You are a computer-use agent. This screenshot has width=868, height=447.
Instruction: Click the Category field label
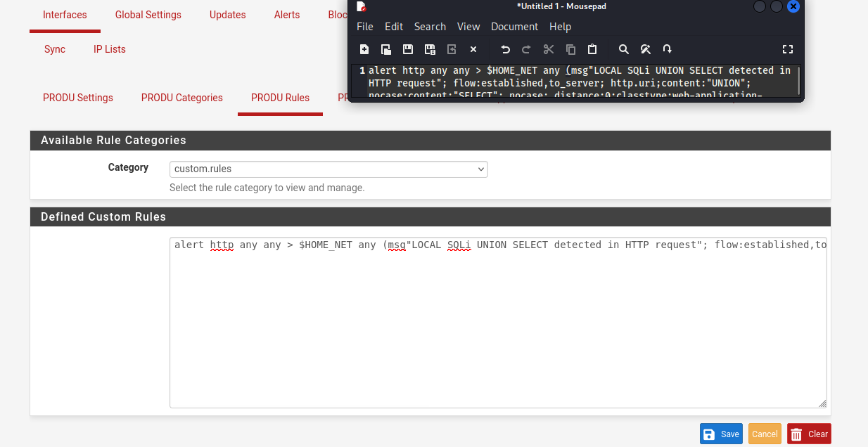point(128,167)
